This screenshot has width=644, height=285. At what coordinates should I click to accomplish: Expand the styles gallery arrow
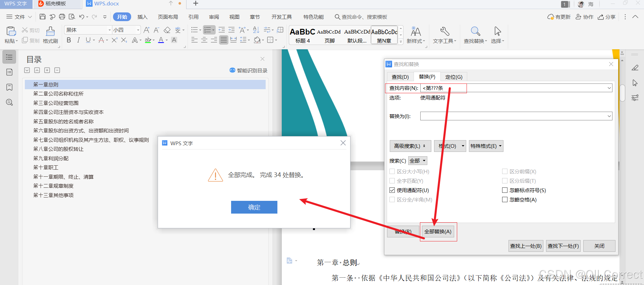pos(401,42)
